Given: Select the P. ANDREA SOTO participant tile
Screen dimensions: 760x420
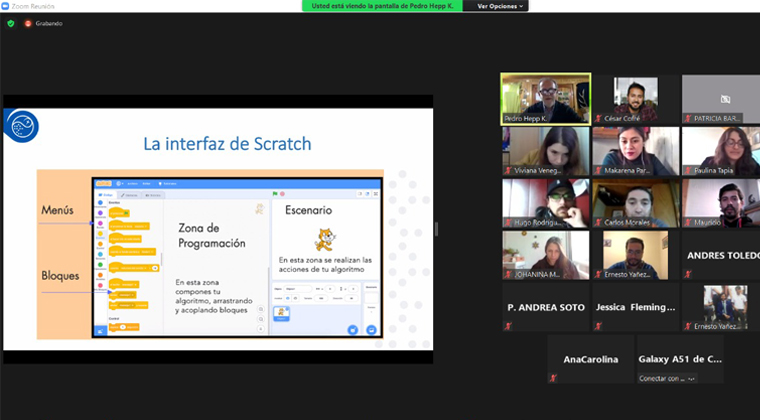Looking at the screenshot, I should point(546,307).
